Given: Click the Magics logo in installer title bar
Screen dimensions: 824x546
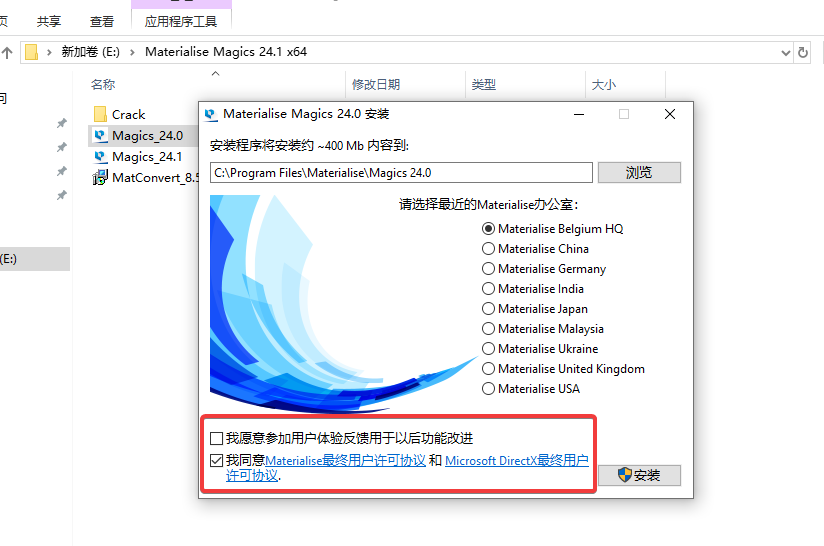Looking at the screenshot, I should [x=211, y=114].
